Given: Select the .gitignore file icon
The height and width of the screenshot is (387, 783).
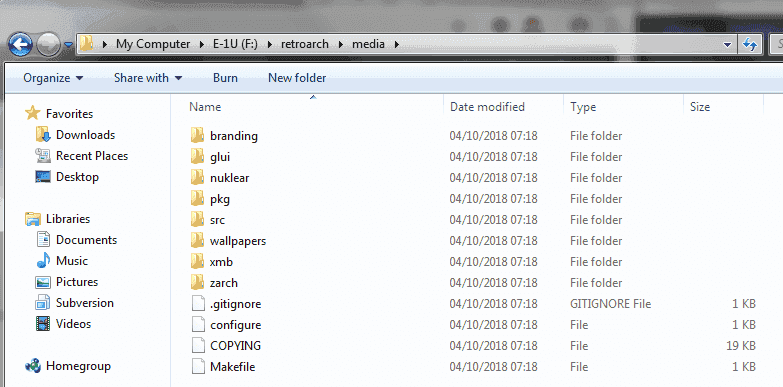Looking at the screenshot, I should tap(198, 304).
